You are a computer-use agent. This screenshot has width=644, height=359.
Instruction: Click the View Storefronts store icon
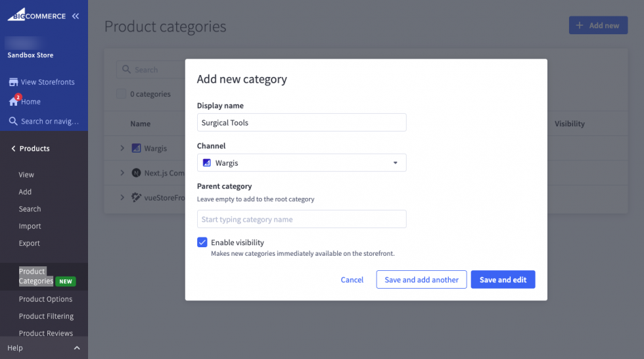(13, 82)
